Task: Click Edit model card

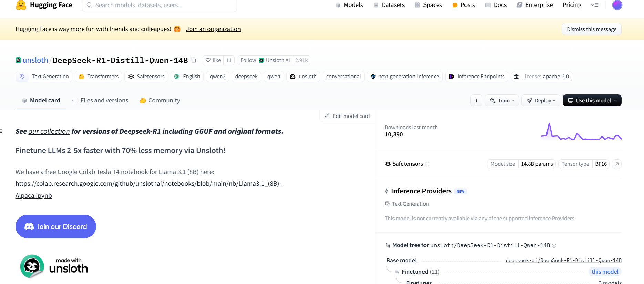Action: click(x=347, y=116)
